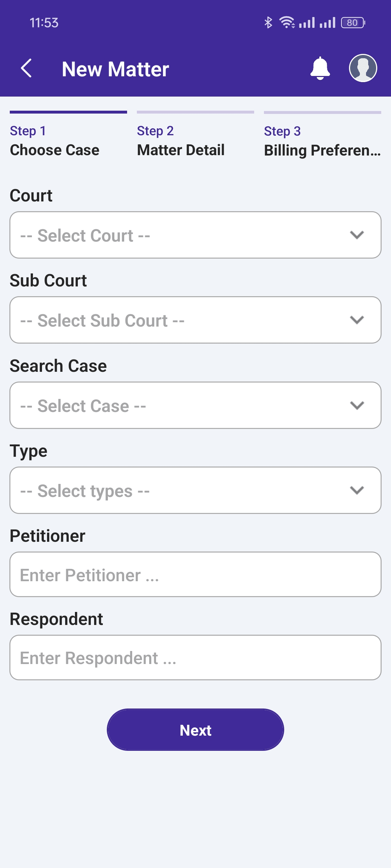
Task: Expand the Select types dropdown
Action: pyautogui.click(x=195, y=490)
